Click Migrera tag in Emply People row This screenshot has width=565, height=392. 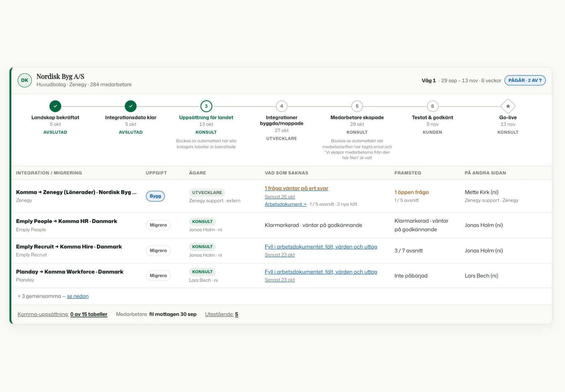click(158, 225)
